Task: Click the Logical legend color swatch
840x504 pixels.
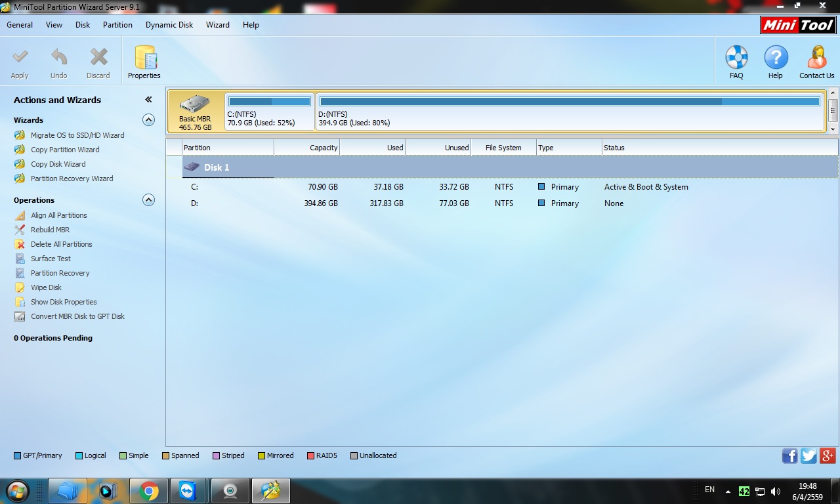Action: pos(79,455)
